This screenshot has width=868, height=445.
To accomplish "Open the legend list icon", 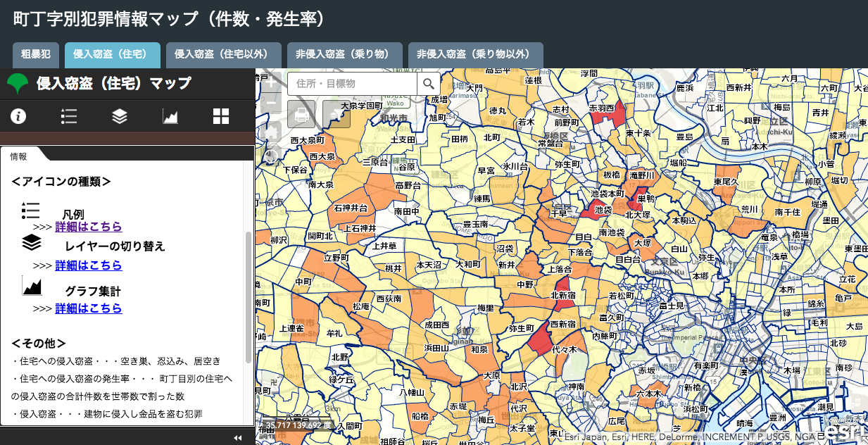I will coord(69,116).
